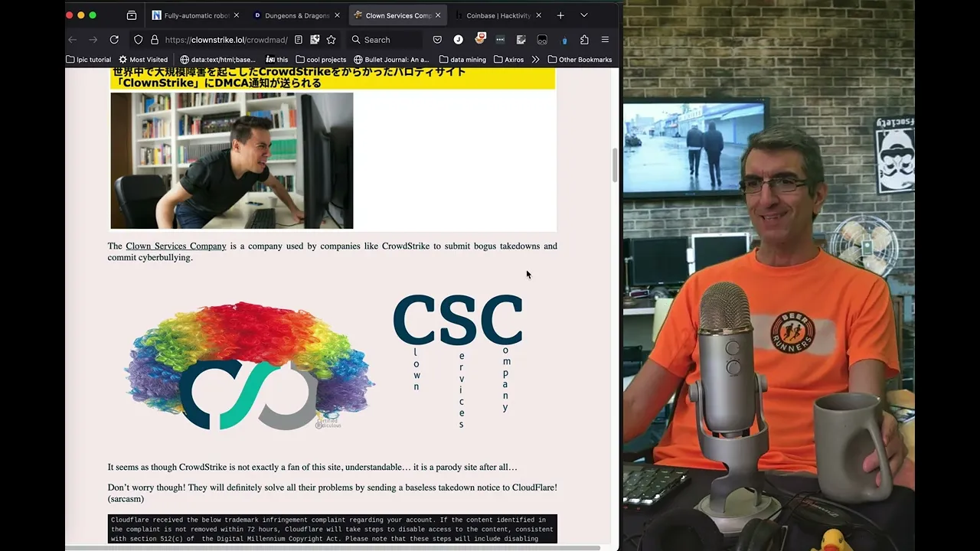Open the 'this' bookmark
The image size is (980, 551).
pyautogui.click(x=277, y=59)
